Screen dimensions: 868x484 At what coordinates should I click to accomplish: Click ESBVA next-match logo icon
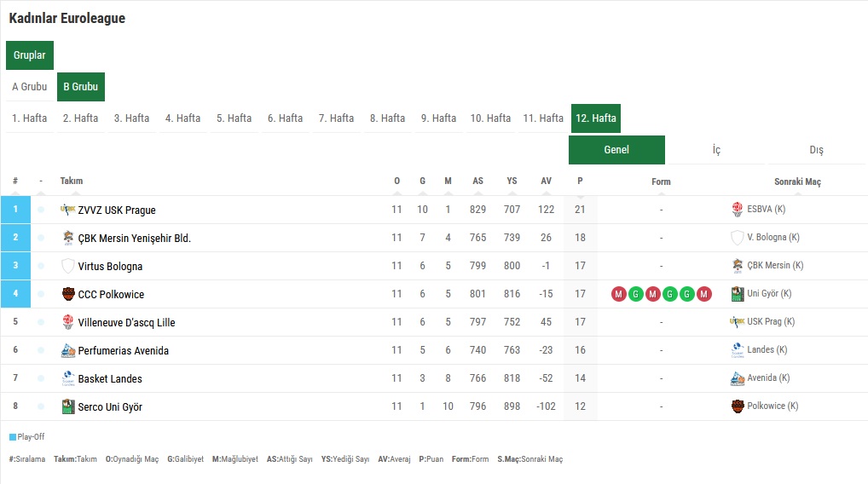click(x=738, y=210)
